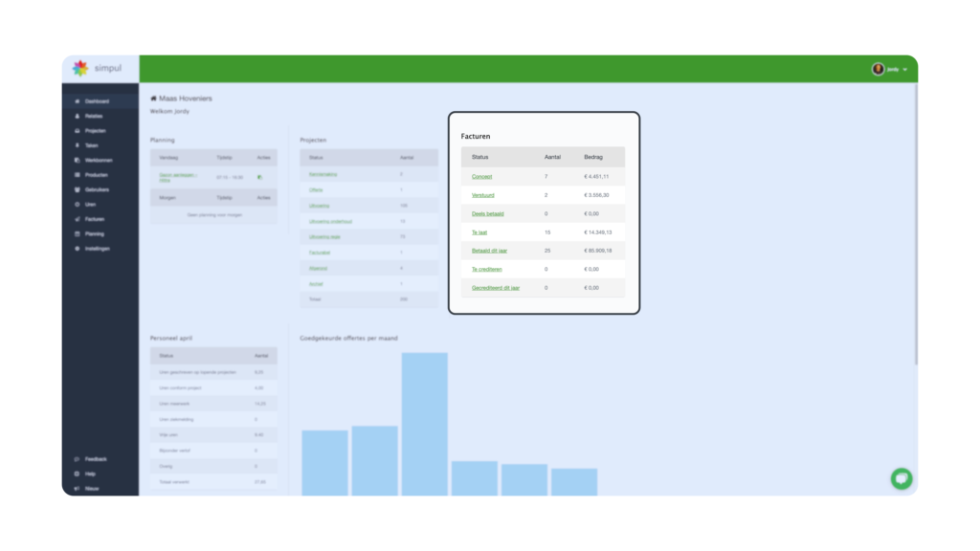Open the Te laat invoices link
This screenshot has height=551, width=980.
click(479, 232)
